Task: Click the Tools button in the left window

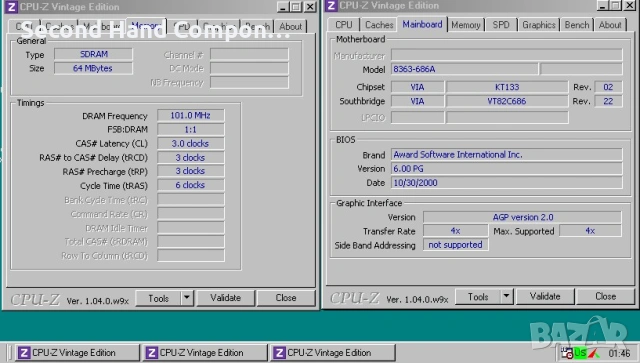Action: [x=158, y=298]
